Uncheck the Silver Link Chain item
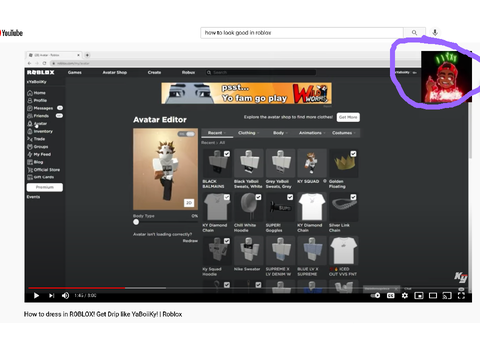This screenshot has height=360, width=480. tap(353, 197)
